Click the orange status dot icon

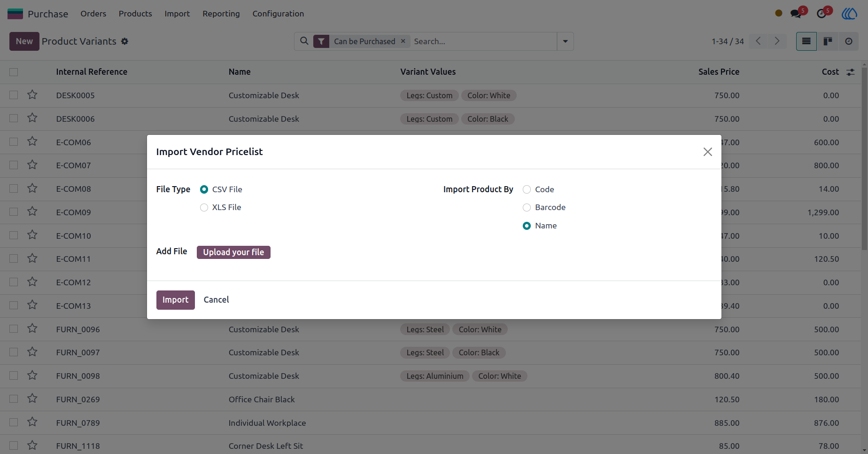tap(778, 13)
